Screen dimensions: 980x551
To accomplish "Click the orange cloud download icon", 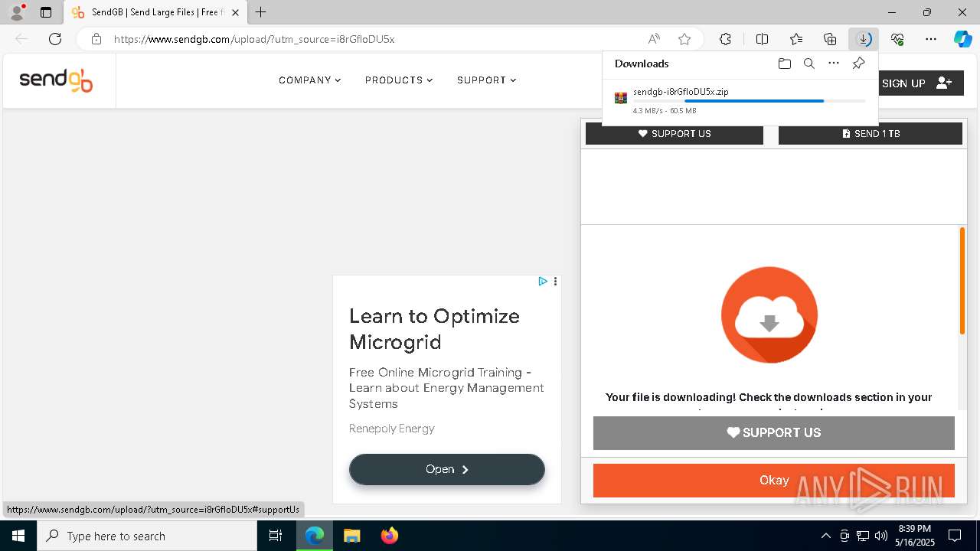I will click(769, 315).
